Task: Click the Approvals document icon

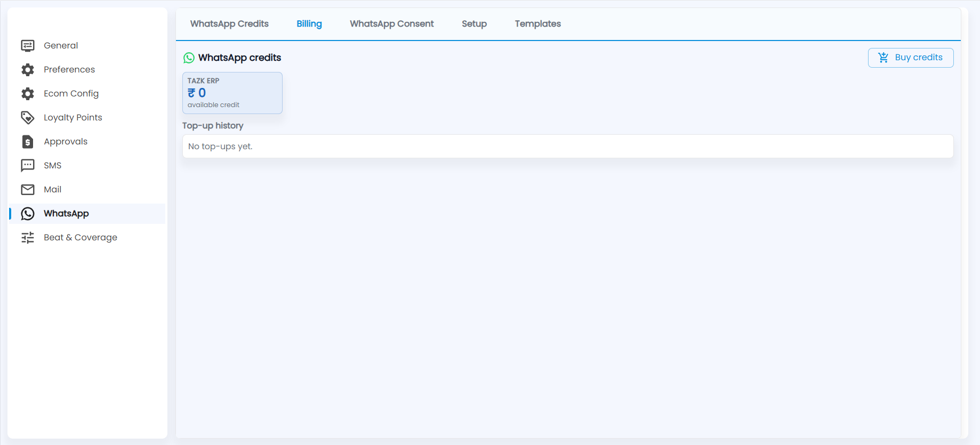Action: coord(28,142)
